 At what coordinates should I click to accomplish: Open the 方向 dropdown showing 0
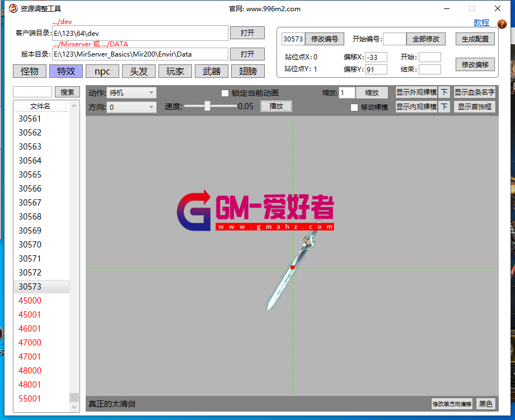pos(131,107)
